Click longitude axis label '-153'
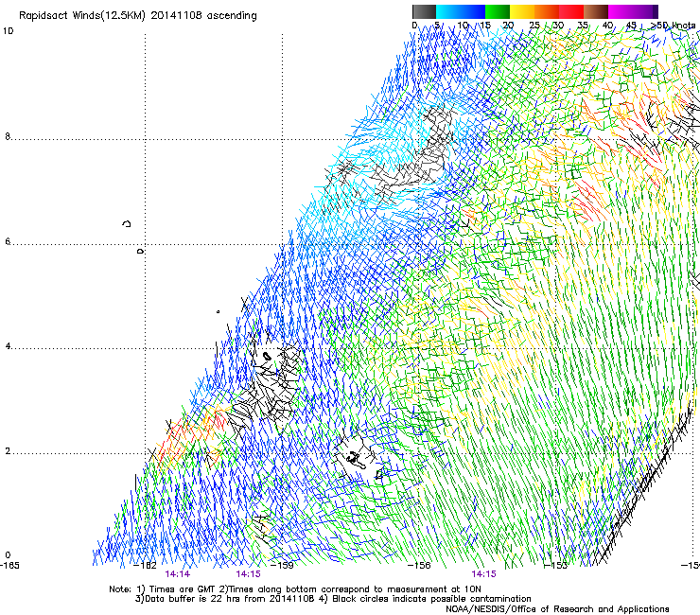 point(556,566)
